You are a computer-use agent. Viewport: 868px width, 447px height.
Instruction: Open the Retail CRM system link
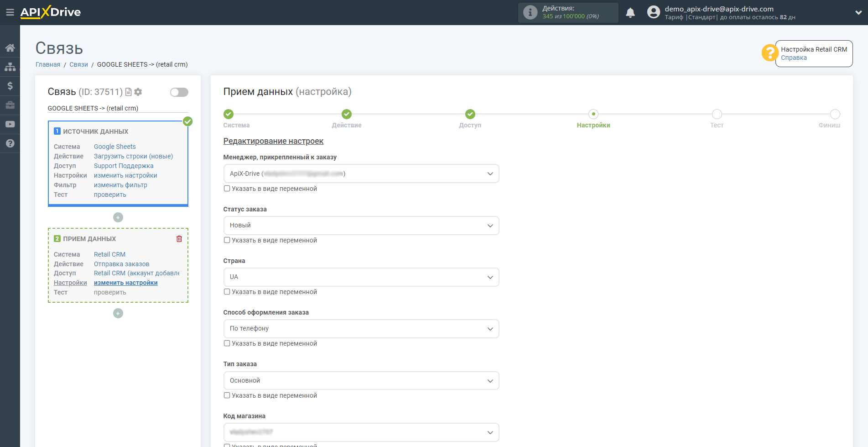click(x=109, y=254)
